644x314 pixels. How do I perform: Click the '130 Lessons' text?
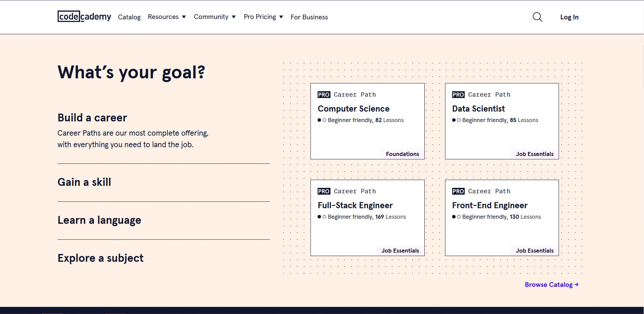point(525,217)
